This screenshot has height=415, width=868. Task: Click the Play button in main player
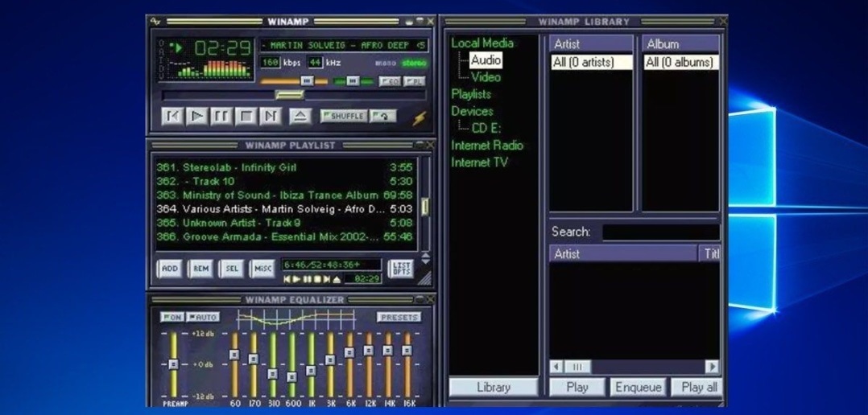(x=196, y=117)
